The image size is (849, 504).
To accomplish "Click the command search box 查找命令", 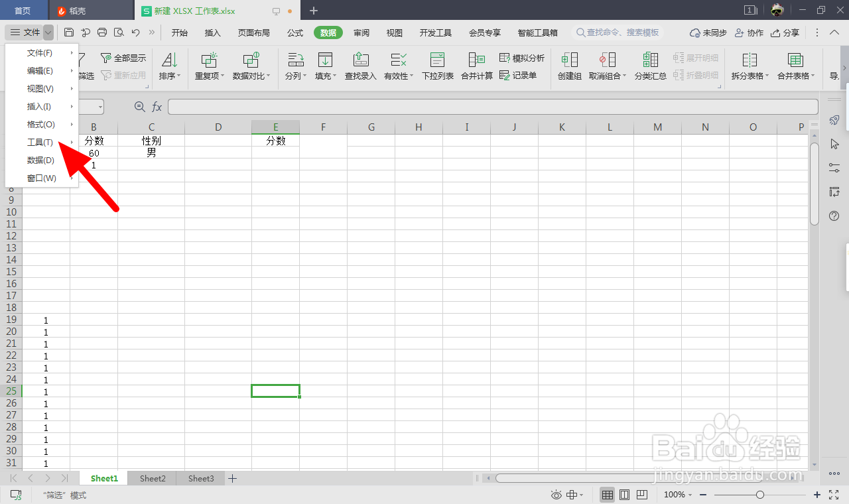I will (618, 32).
